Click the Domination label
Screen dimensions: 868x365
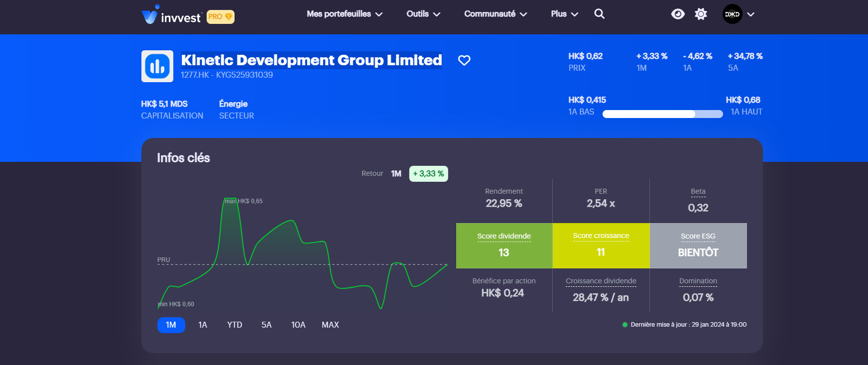click(698, 281)
